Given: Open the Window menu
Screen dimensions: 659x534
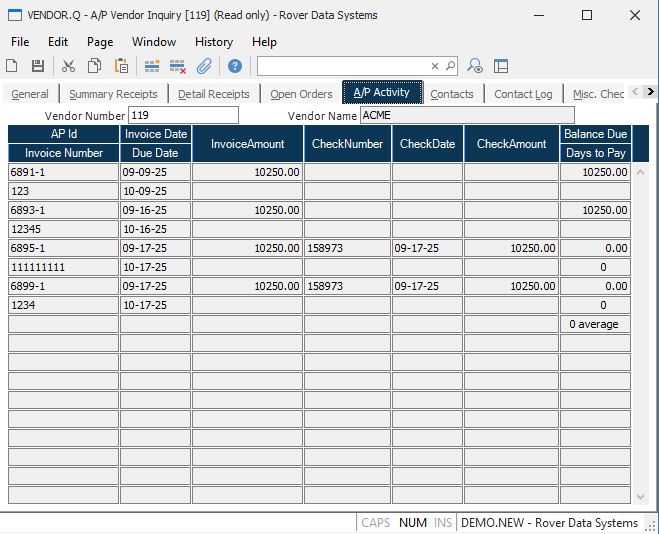Looking at the screenshot, I should coord(154,42).
